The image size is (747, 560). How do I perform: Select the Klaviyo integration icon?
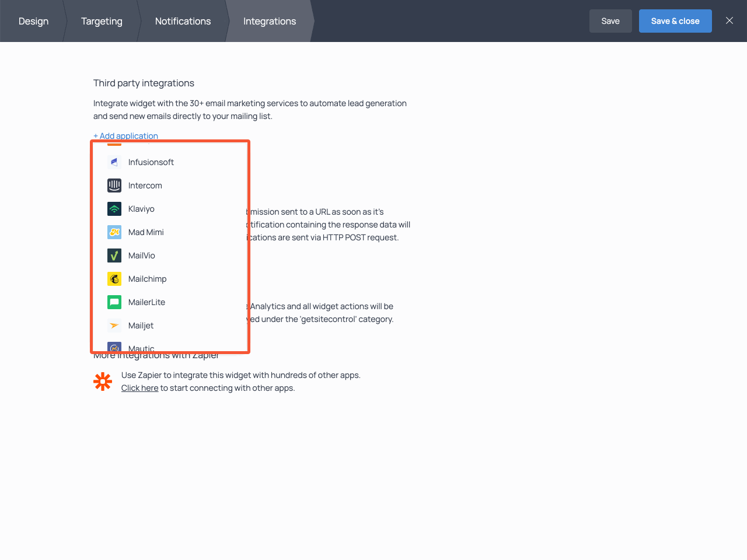pyautogui.click(x=114, y=209)
